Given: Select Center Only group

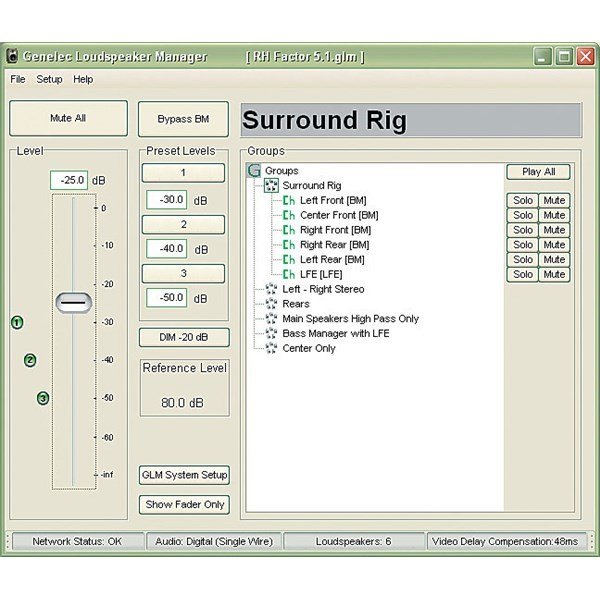Looking at the screenshot, I should point(309,348).
